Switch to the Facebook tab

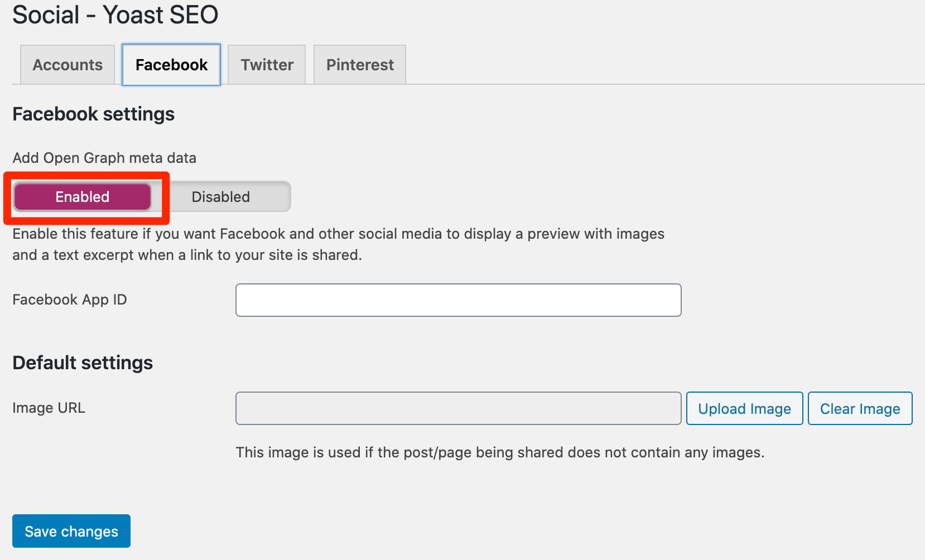pos(170,65)
